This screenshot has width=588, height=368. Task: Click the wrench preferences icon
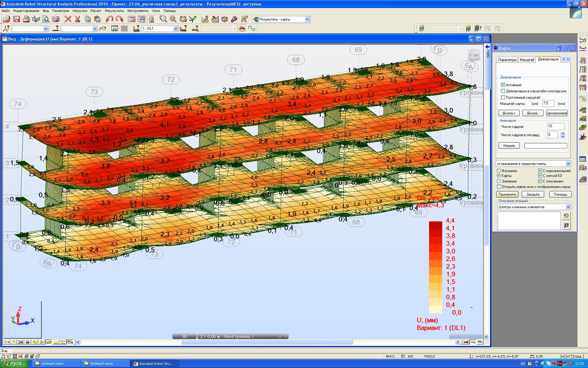(x=234, y=19)
